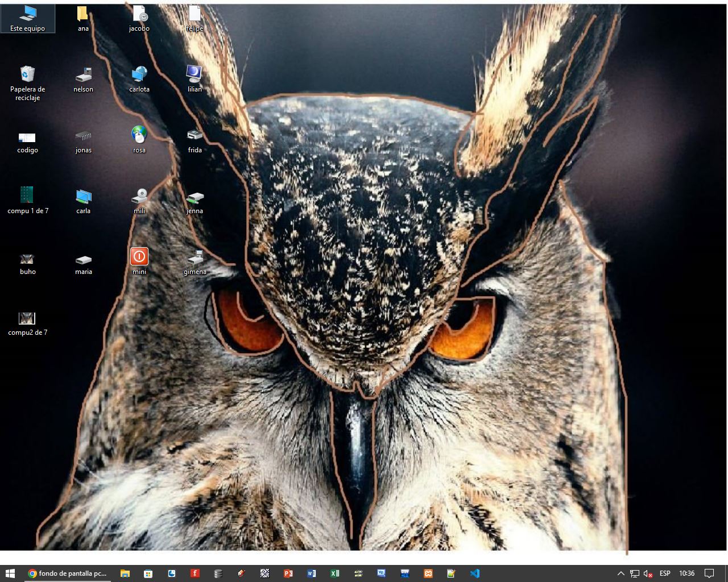This screenshot has height=582, width=728.
Task: Open the ESP input language selector
Action: click(664, 573)
